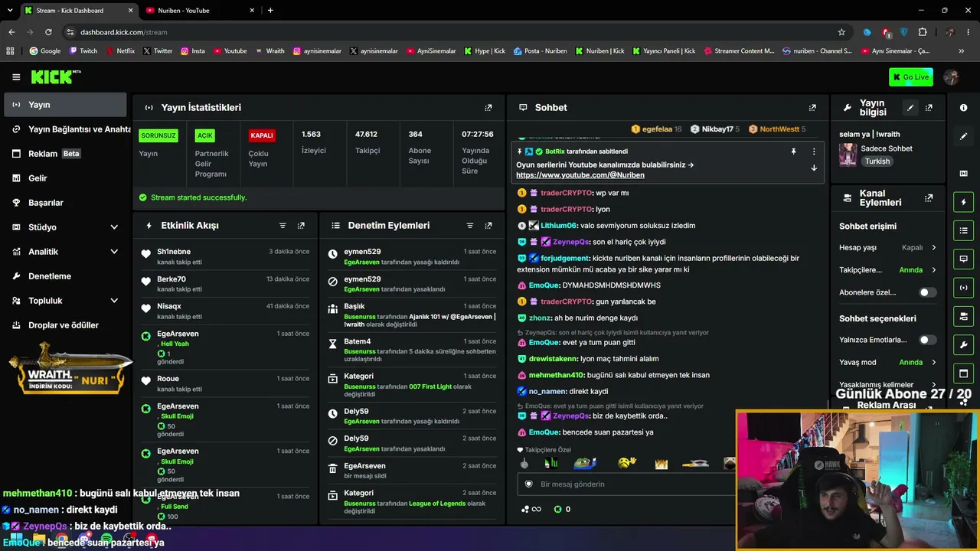This screenshot has height=551, width=980.
Task: Edit stream info with the Yayın bilgisi pencil
Action: click(x=910, y=108)
